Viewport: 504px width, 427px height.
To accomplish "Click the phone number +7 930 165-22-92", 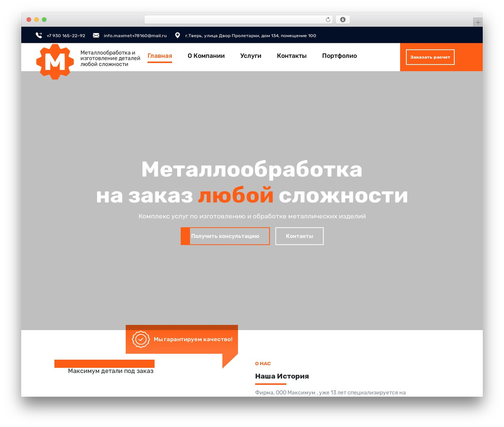I will coord(66,36).
